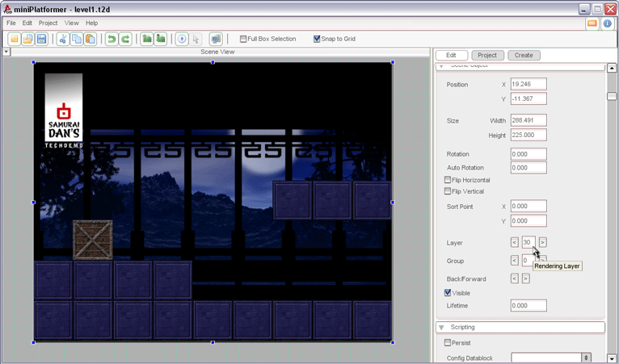Click the Position X field
This screenshot has width=619, height=364.
click(x=528, y=84)
